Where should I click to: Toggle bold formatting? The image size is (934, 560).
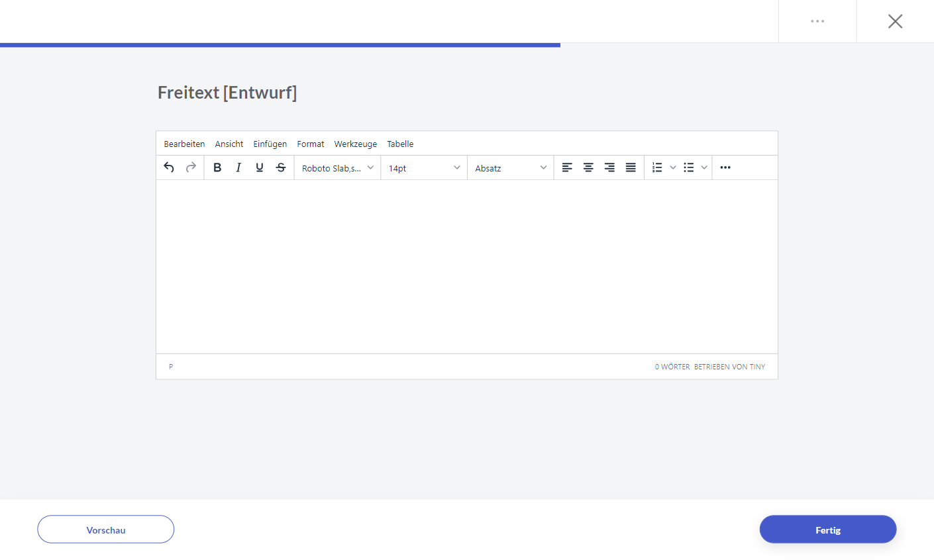(x=217, y=167)
